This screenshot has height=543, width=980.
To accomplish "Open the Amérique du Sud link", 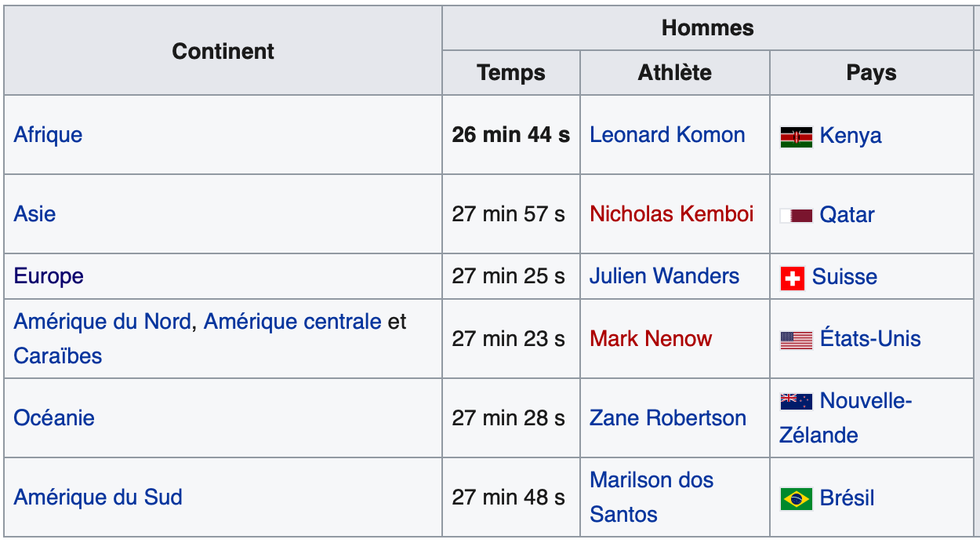I will [x=98, y=497].
